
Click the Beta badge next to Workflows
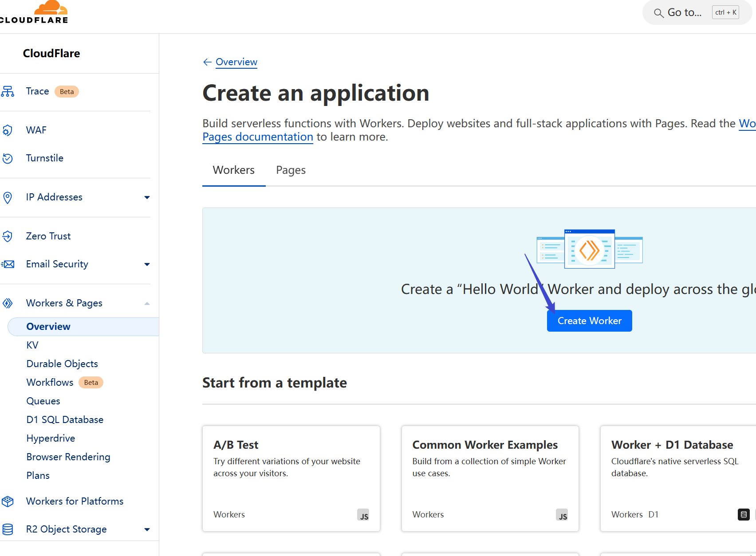tap(91, 383)
